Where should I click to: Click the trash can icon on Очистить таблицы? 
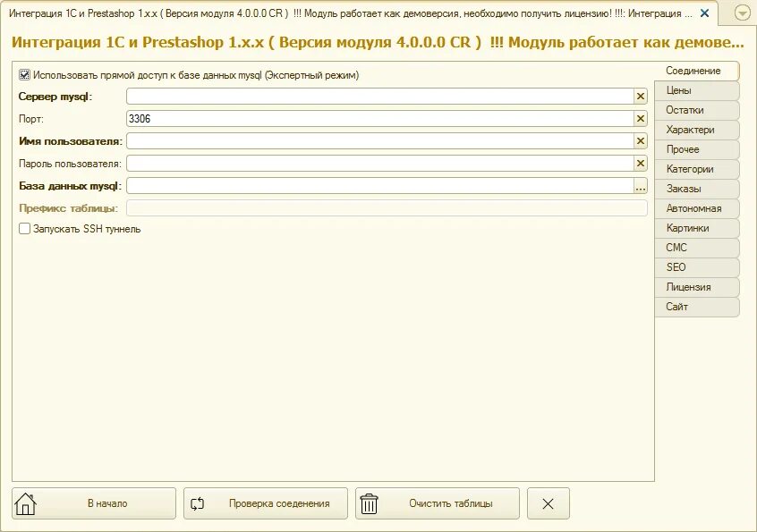coord(369,503)
